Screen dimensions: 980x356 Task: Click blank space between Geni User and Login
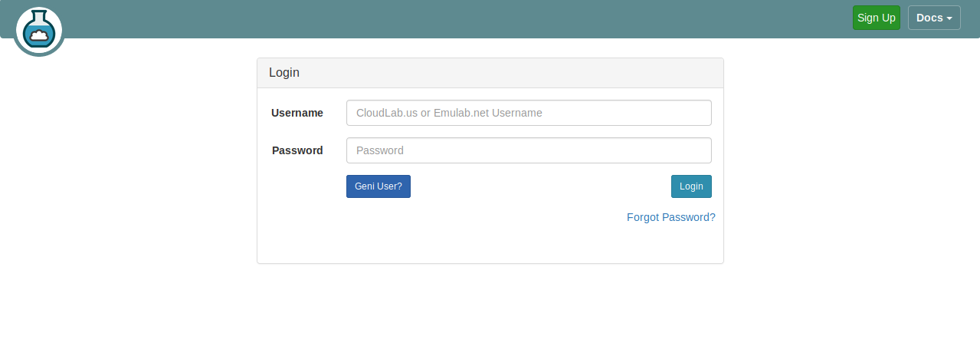point(540,186)
